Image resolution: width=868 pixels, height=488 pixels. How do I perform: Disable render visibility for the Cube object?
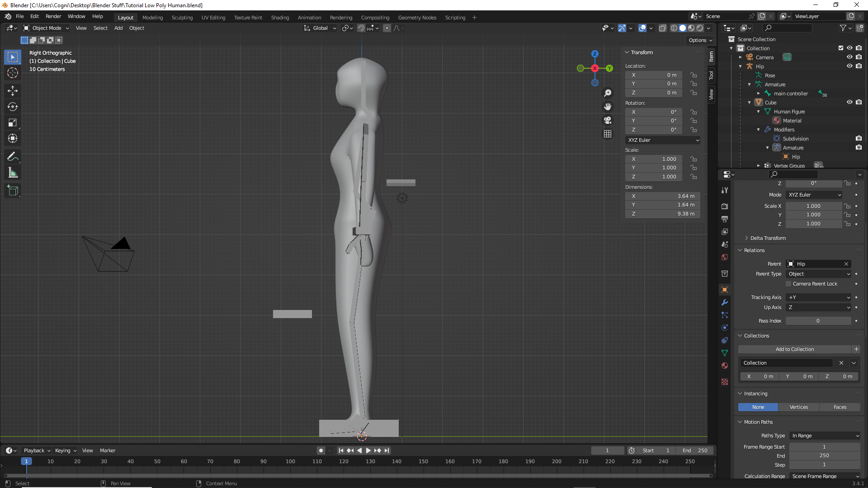coord(859,102)
